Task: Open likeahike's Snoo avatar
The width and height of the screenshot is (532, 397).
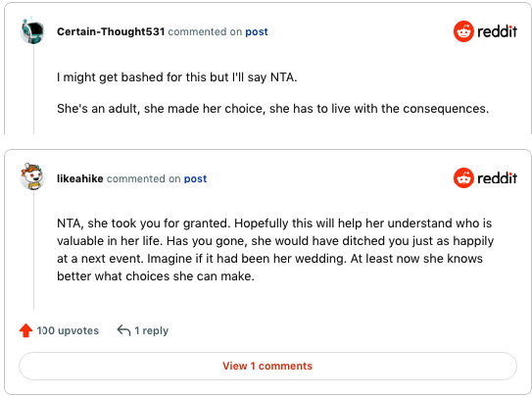Action: click(x=32, y=176)
